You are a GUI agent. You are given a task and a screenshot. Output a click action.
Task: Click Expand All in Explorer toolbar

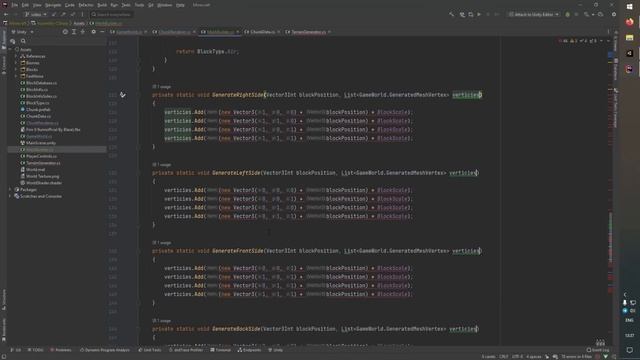(x=74, y=32)
